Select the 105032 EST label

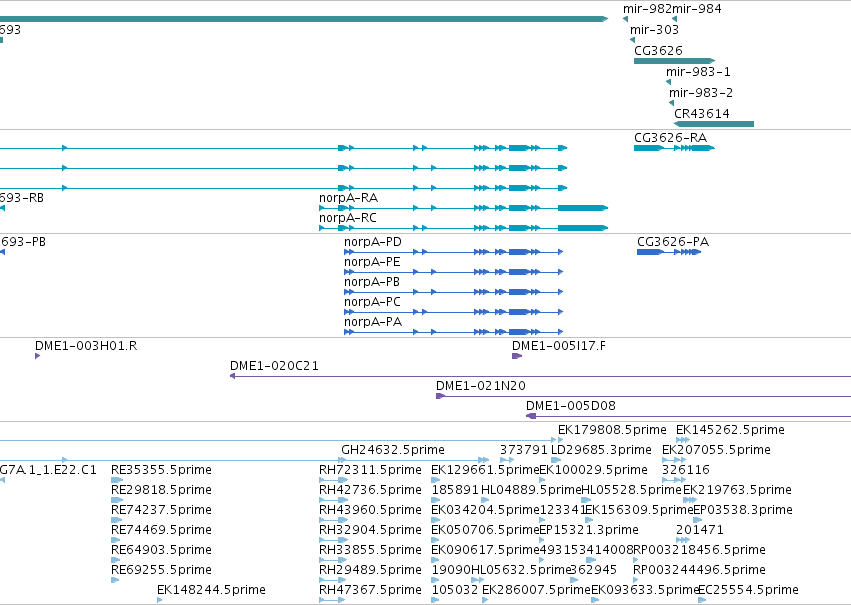click(x=455, y=591)
